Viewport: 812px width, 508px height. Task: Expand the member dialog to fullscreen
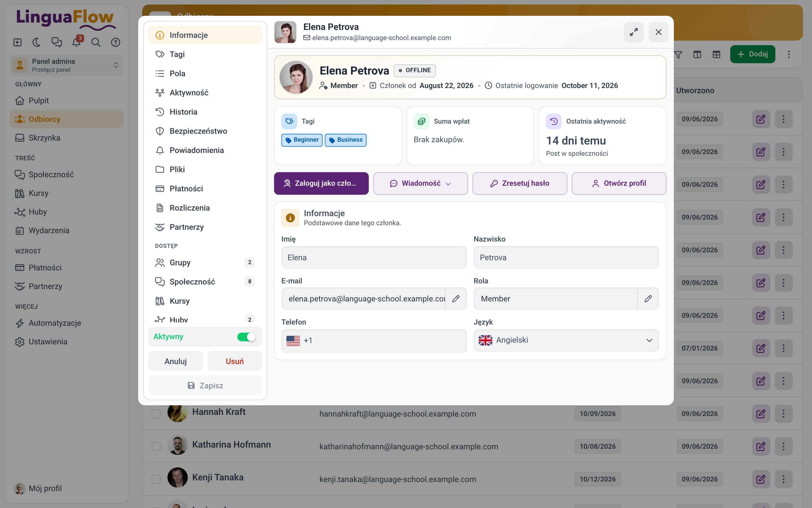pyautogui.click(x=634, y=32)
